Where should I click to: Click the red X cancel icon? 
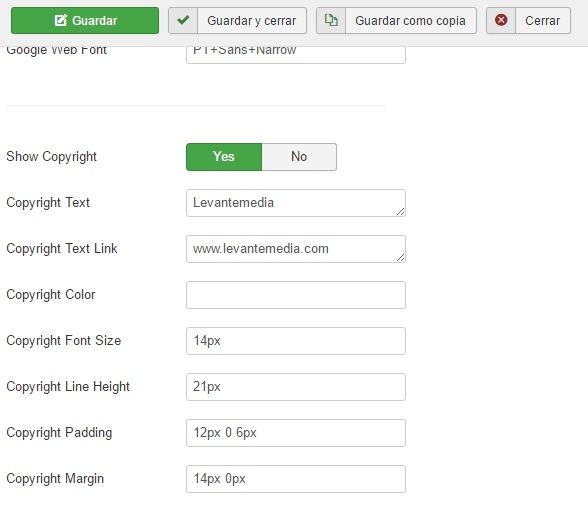[x=501, y=20]
